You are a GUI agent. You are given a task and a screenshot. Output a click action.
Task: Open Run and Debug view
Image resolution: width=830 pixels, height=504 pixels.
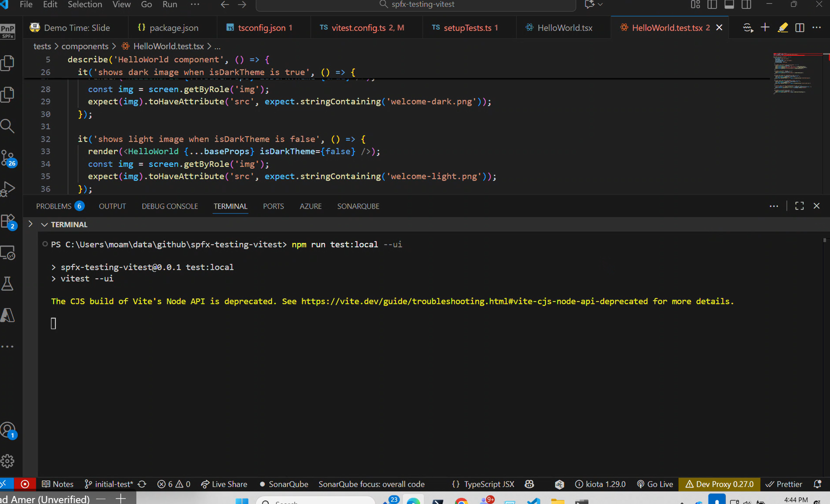pos(8,189)
